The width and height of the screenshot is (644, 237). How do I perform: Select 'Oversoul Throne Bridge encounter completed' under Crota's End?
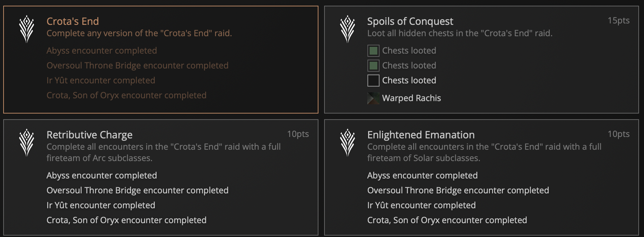point(138,65)
